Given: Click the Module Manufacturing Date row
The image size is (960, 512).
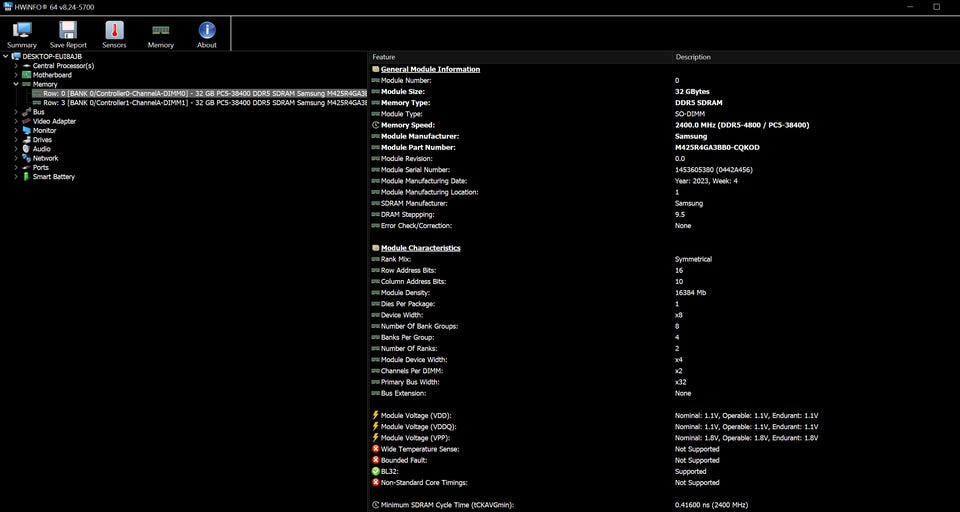Looking at the screenshot, I should click(x=664, y=181).
